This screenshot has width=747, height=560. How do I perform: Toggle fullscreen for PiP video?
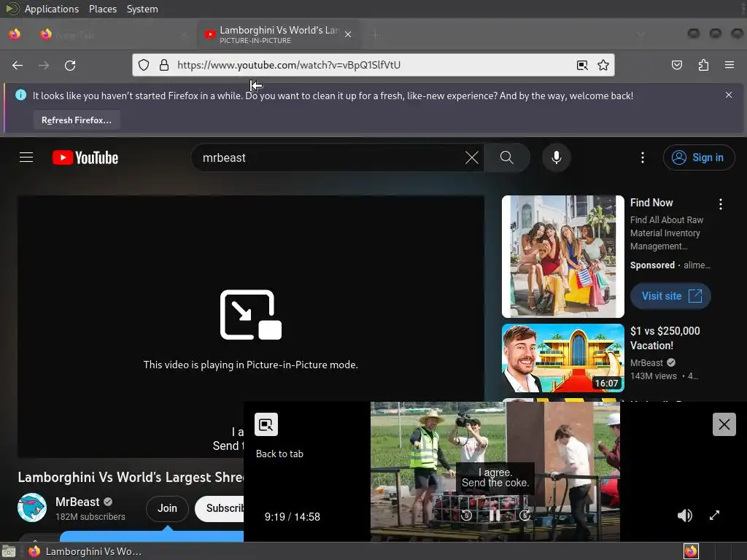coord(714,516)
